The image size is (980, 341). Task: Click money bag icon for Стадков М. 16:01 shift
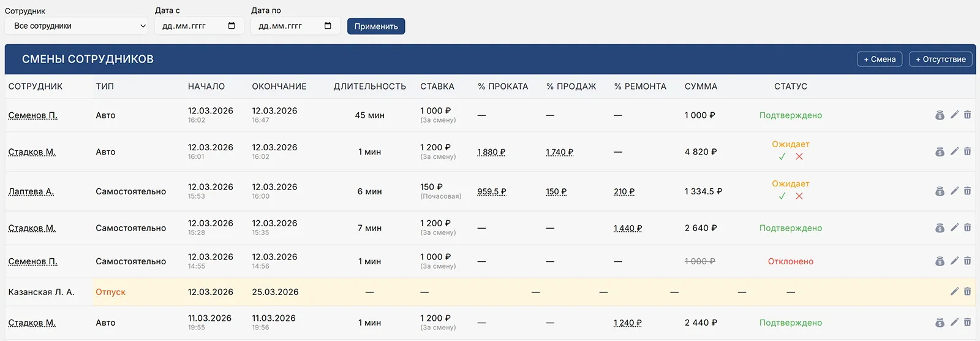coord(940,152)
